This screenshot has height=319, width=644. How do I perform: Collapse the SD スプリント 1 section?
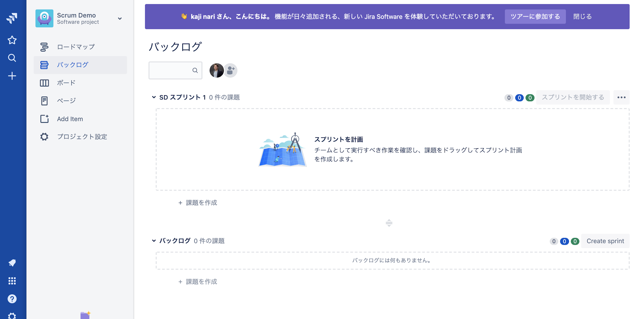pos(154,97)
